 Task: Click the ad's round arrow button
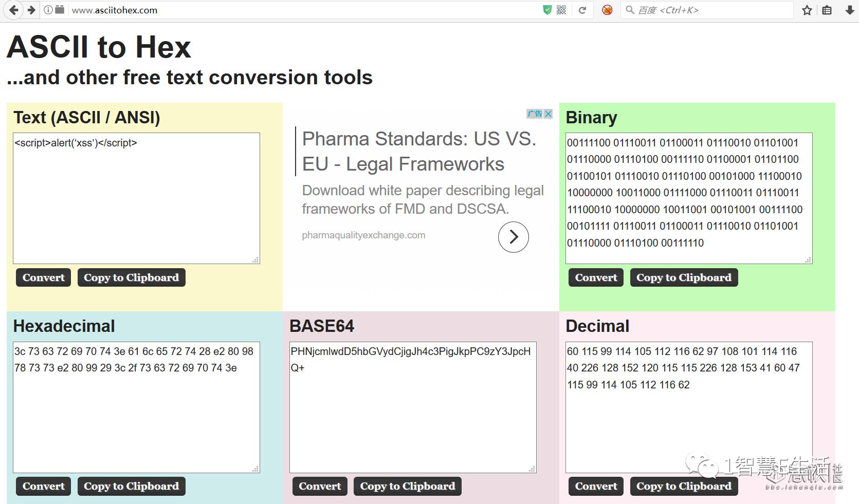coord(513,237)
